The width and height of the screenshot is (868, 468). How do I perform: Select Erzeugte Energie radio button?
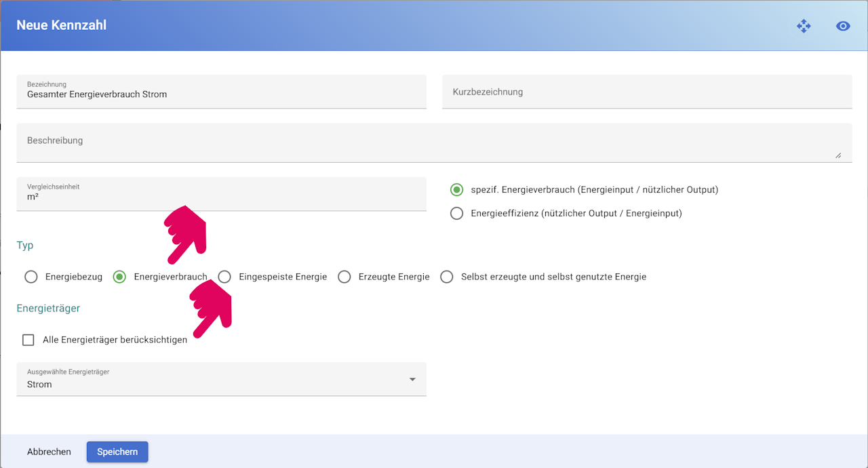point(344,277)
